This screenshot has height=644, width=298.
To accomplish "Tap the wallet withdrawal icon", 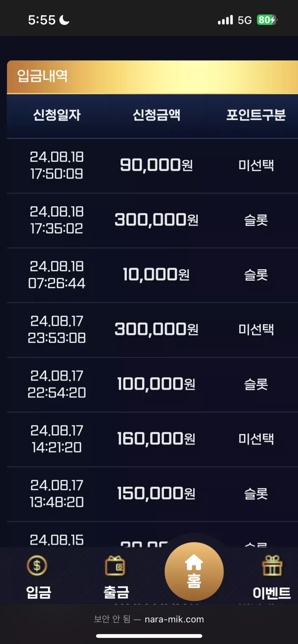I will (115, 566).
